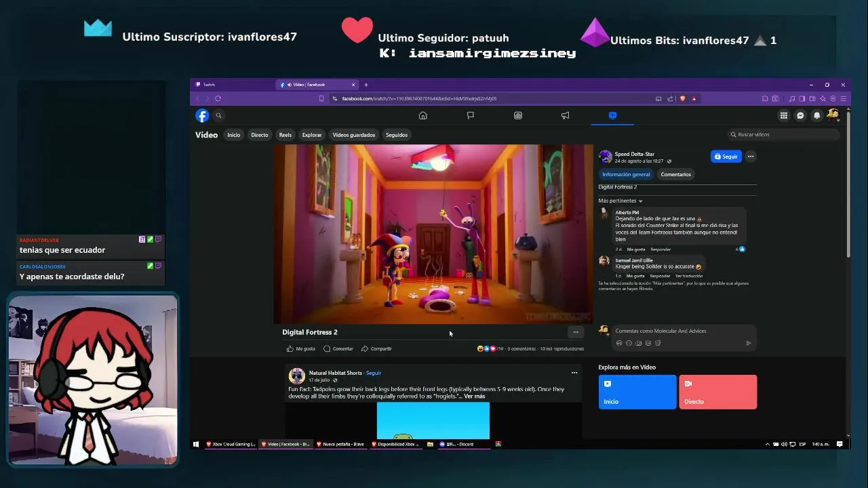
Task: Open the Xbox Cloud Gaming taskbar item
Action: pos(231,444)
